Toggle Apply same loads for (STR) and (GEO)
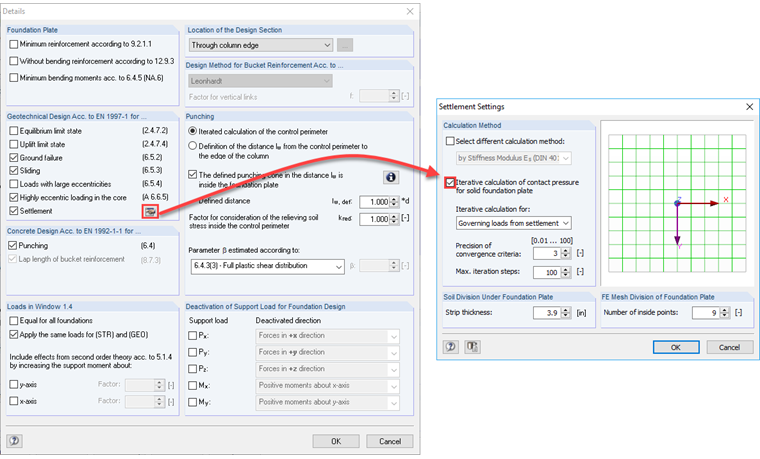Viewport: 760px width, 459px height. pos(14,334)
